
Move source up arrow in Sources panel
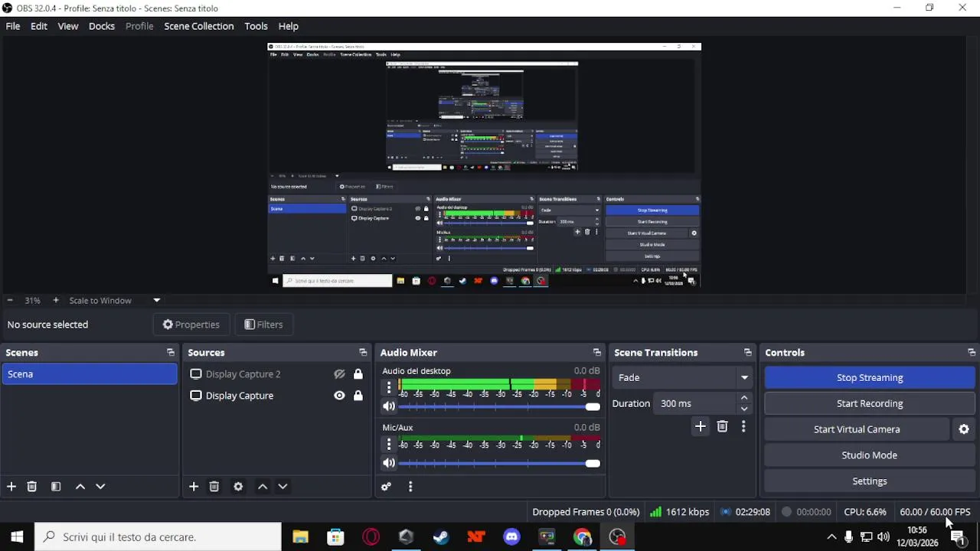(x=263, y=487)
